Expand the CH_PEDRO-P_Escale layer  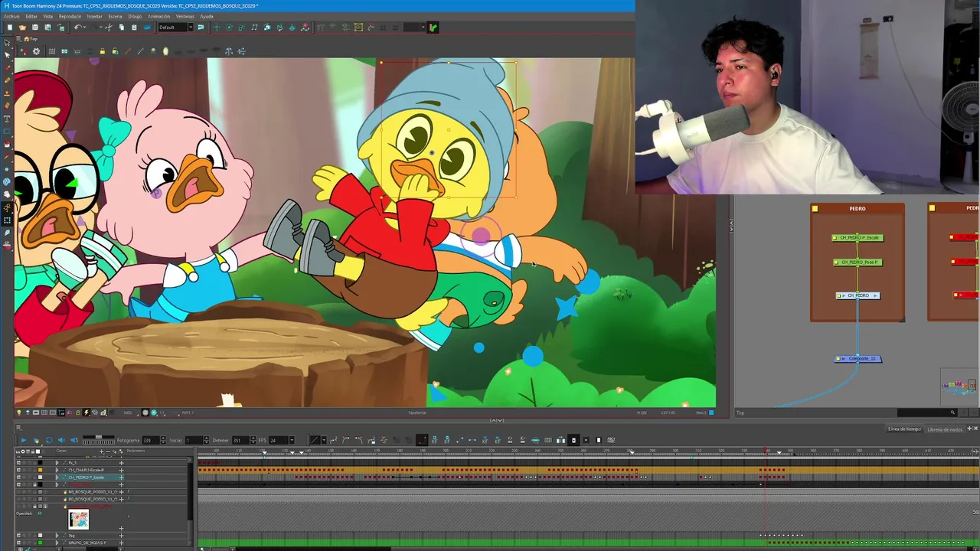[57, 478]
